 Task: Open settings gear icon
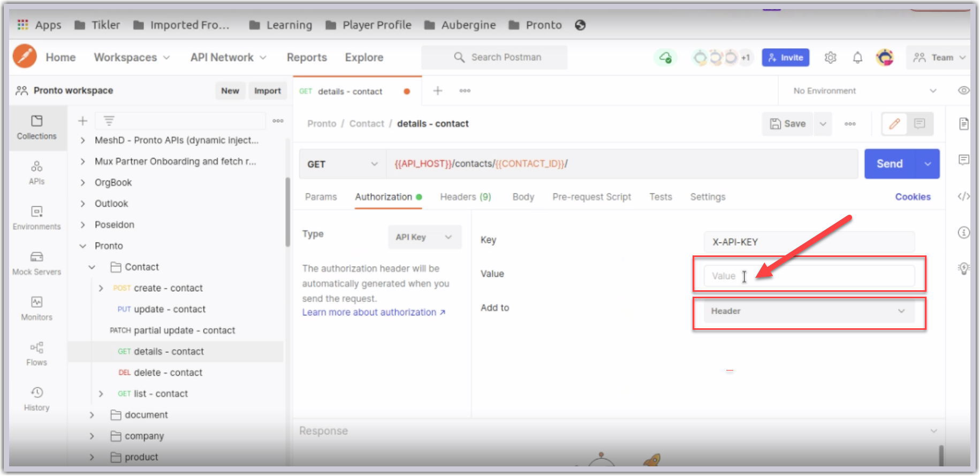[830, 57]
